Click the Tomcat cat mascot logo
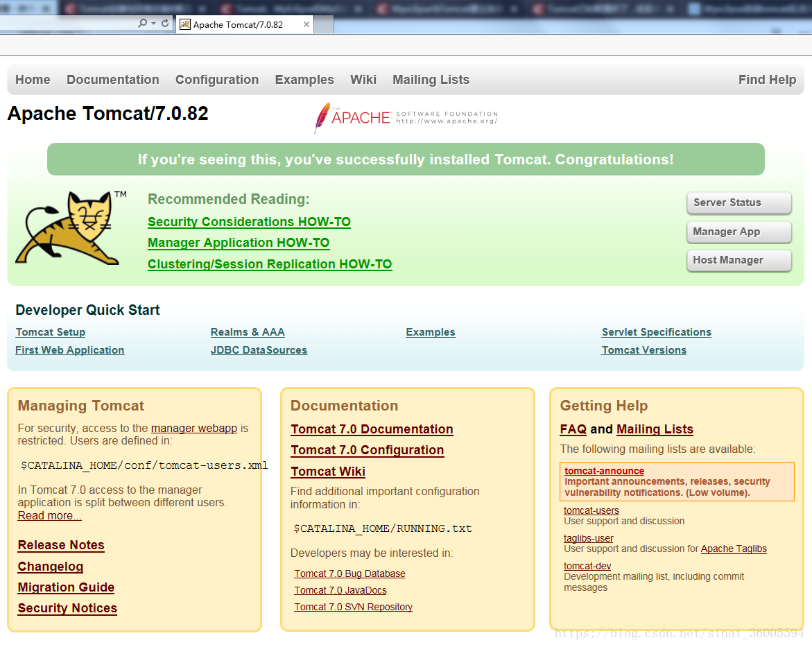The image size is (812, 647). click(x=70, y=228)
